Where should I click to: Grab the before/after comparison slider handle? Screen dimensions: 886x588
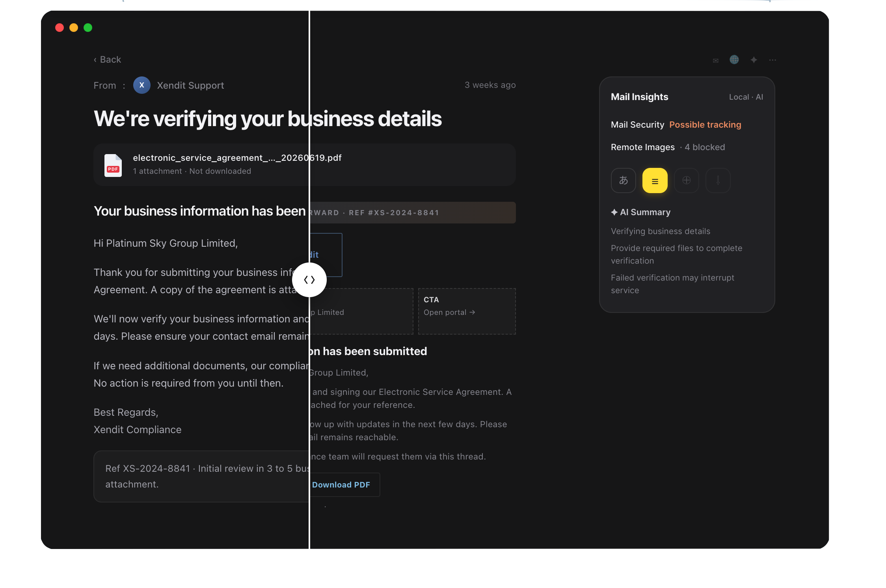(x=309, y=280)
